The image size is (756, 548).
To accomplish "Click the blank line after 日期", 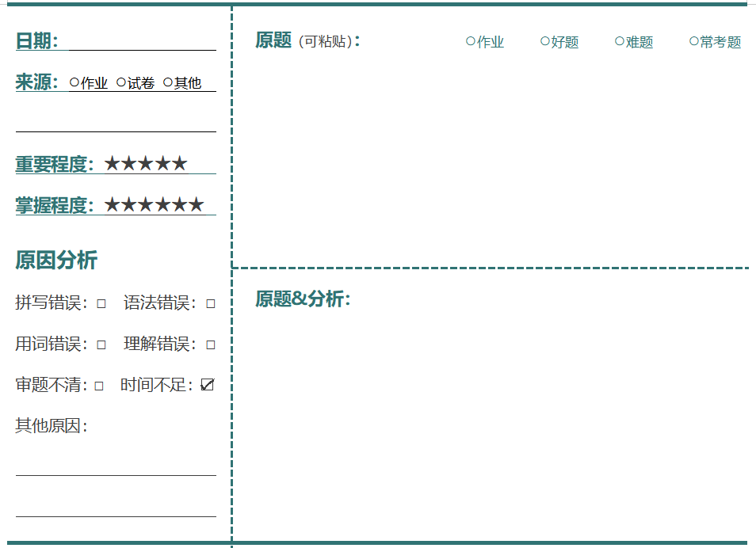I will tap(142, 42).
